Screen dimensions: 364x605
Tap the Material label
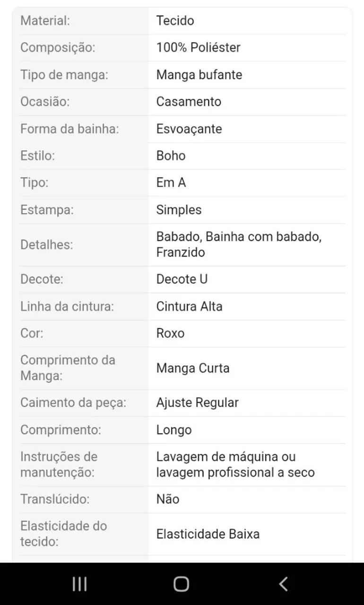click(45, 21)
